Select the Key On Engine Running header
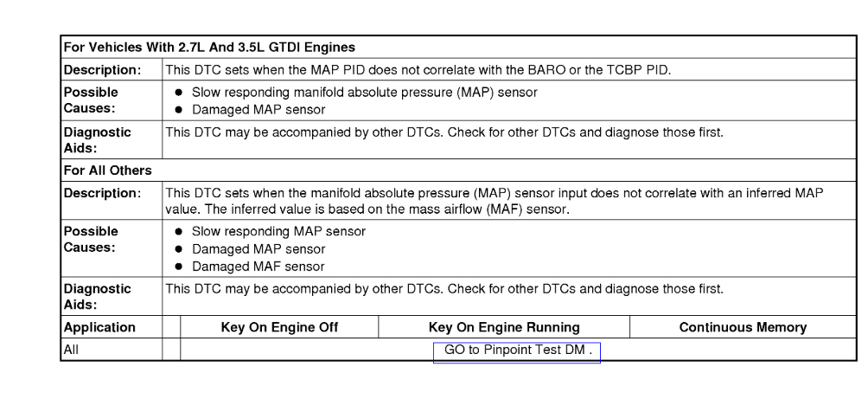Viewport: 868px width, 412px height. pyautogui.click(x=504, y=327)
